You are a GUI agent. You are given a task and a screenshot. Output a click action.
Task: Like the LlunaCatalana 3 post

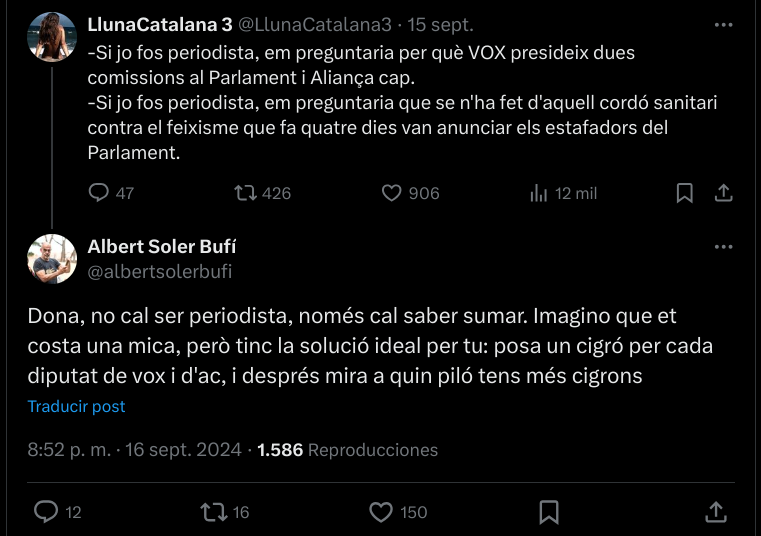click(x=392, y=193)
